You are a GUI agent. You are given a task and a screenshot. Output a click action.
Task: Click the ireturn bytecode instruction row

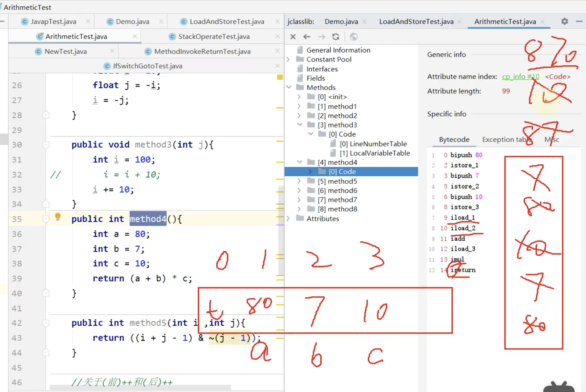coord(463,270)
